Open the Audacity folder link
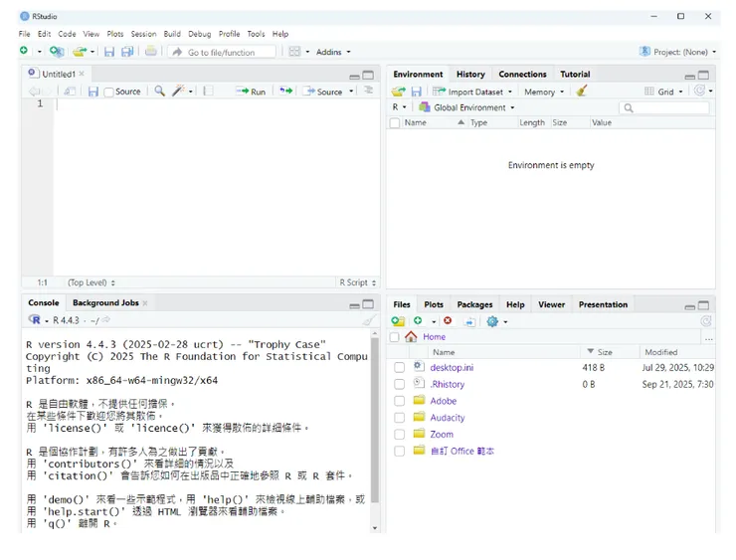736x560 pixels. click(448, 418)
